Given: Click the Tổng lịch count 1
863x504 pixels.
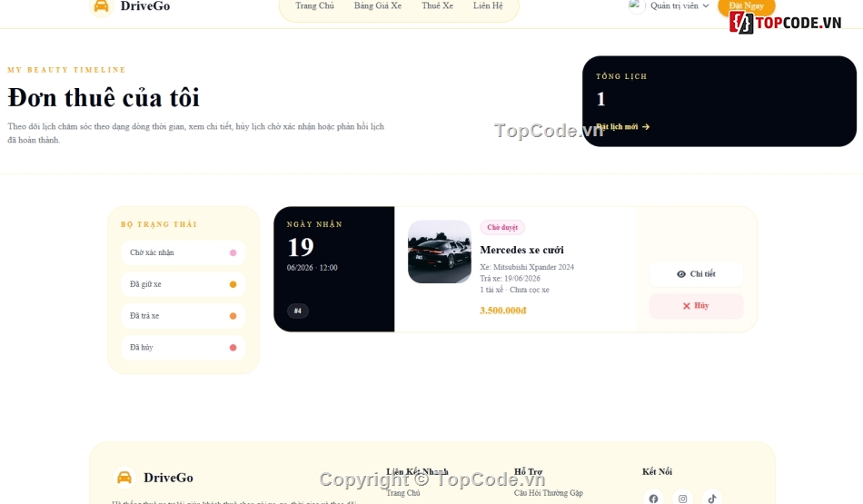Looking at the screenshot, I should [601, 99].
